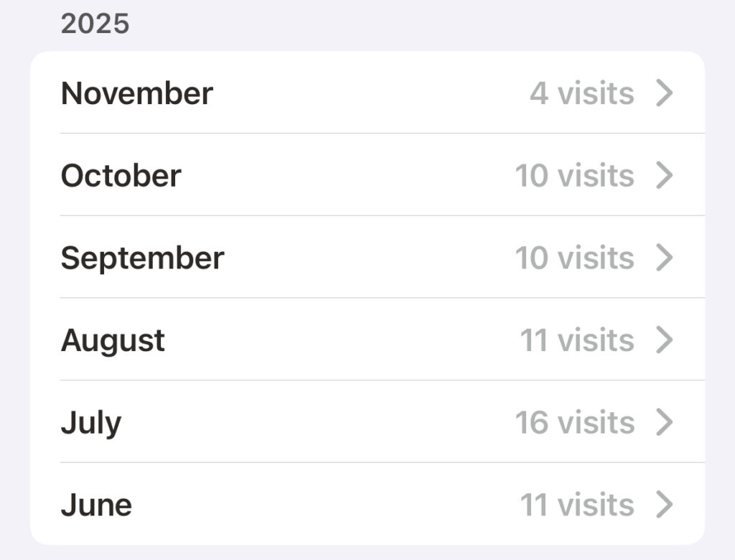
Task: Tap the chevron beside October visits
Action: coord(665,175)
